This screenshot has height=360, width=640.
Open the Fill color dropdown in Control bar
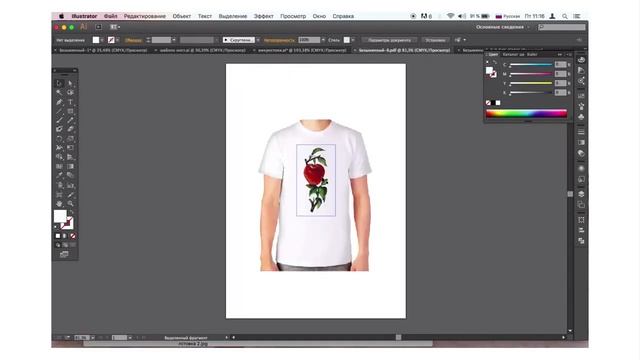click(102, 40)
